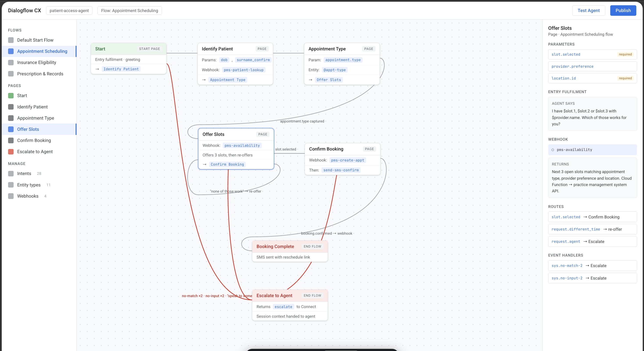Select the blue Appointment Scheduling flow icon
The height and width of the screenshot is (351, 644).
11,51
